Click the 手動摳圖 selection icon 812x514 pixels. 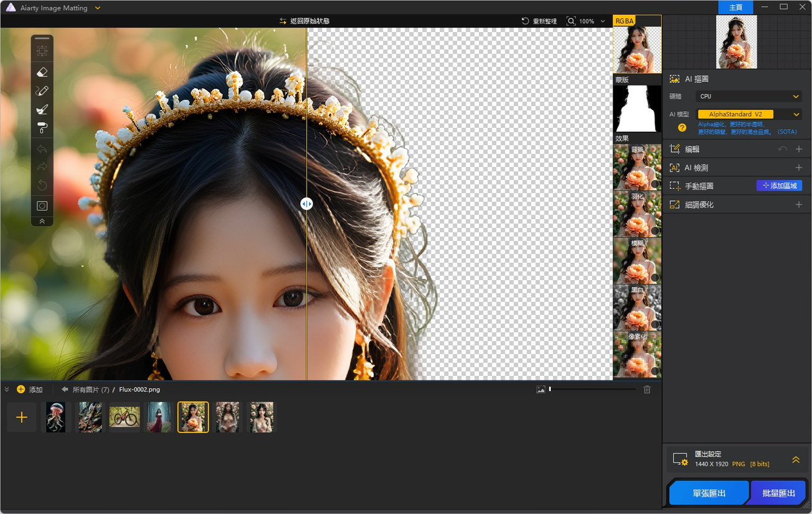[674, 186]
